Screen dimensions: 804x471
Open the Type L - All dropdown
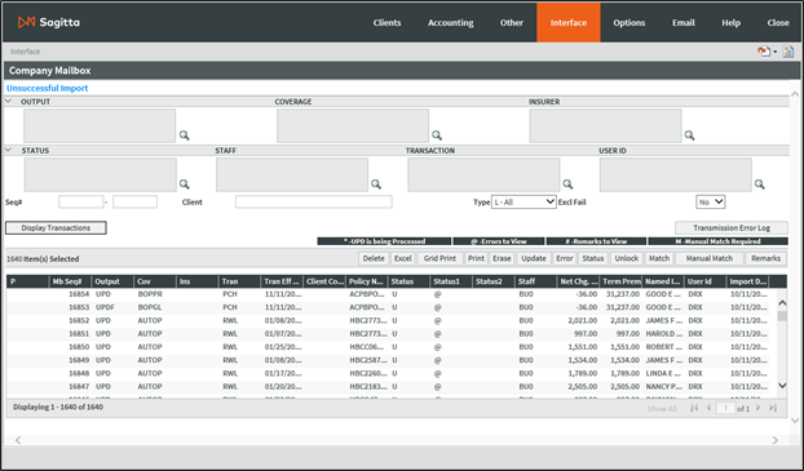click(x=524, y=202)
